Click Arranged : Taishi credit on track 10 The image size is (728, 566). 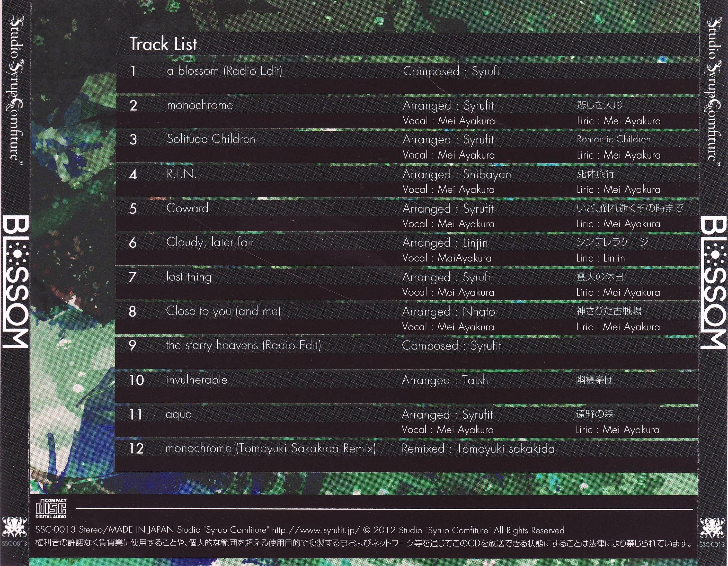coord(446,380)
